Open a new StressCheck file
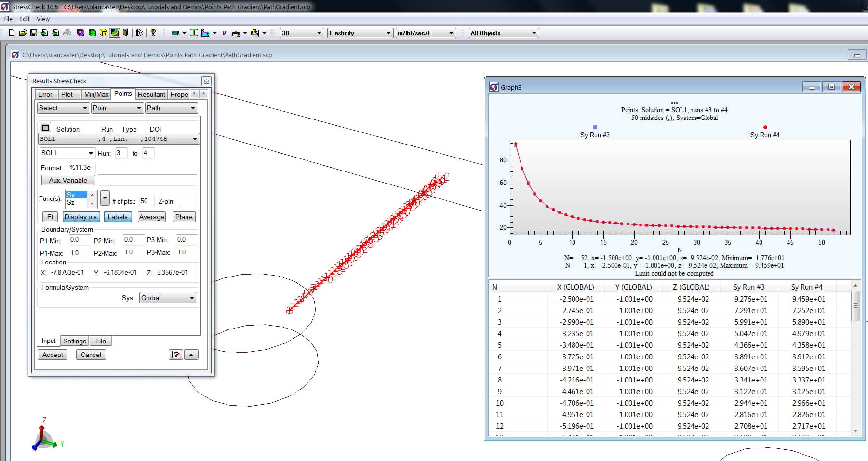The height and width of the screenshot is (461, 868). click(x=12, y=33)
